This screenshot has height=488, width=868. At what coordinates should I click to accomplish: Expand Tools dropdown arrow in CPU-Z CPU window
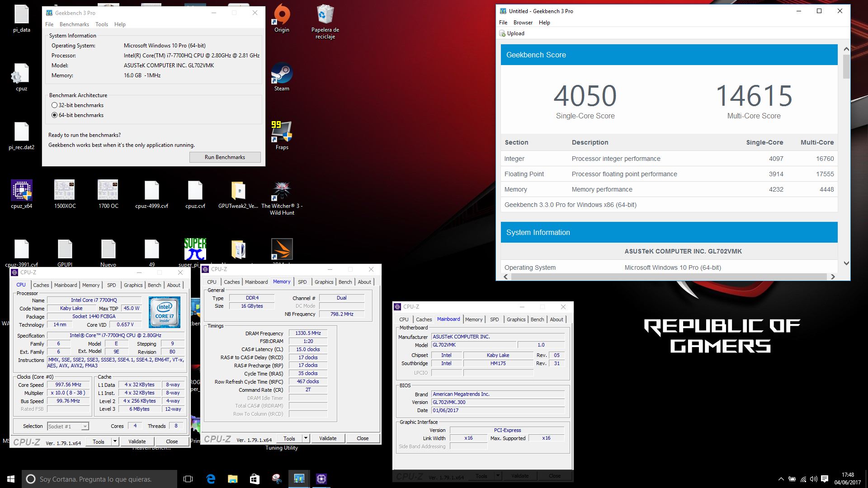point(115,441)
